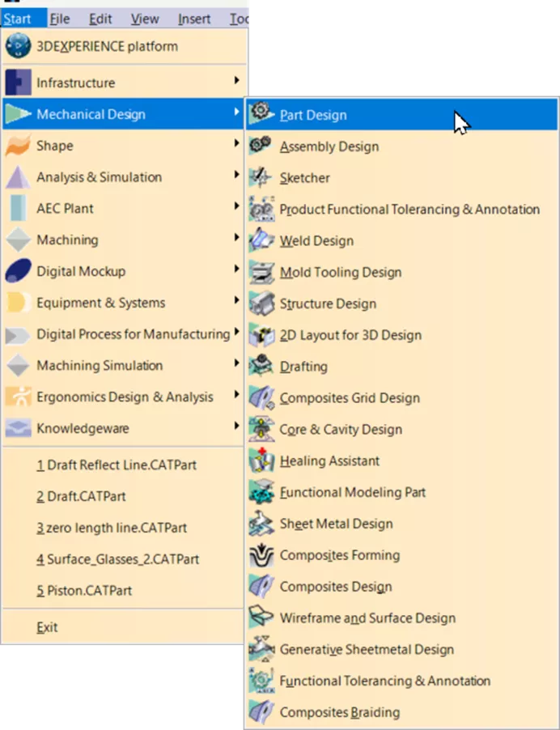Launch Product Functional Tolerancing & Annotation label
The height and width of the screenshot is (730, 560).
[x=409, y=210]
